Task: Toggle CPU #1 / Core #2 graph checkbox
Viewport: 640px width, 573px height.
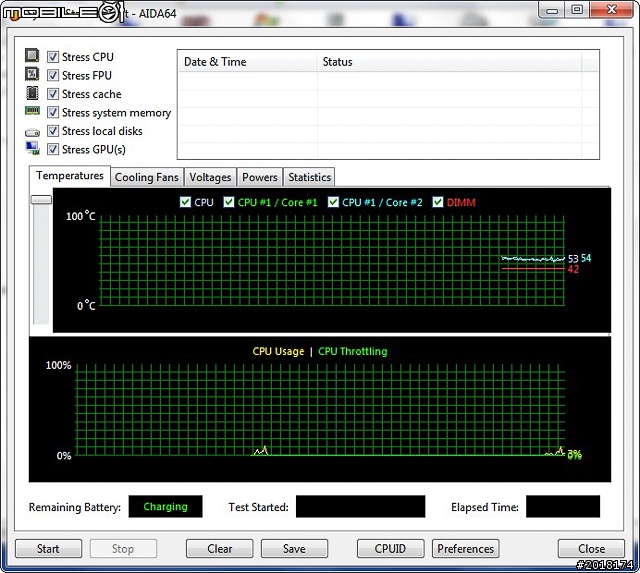Action: [333, 202]
